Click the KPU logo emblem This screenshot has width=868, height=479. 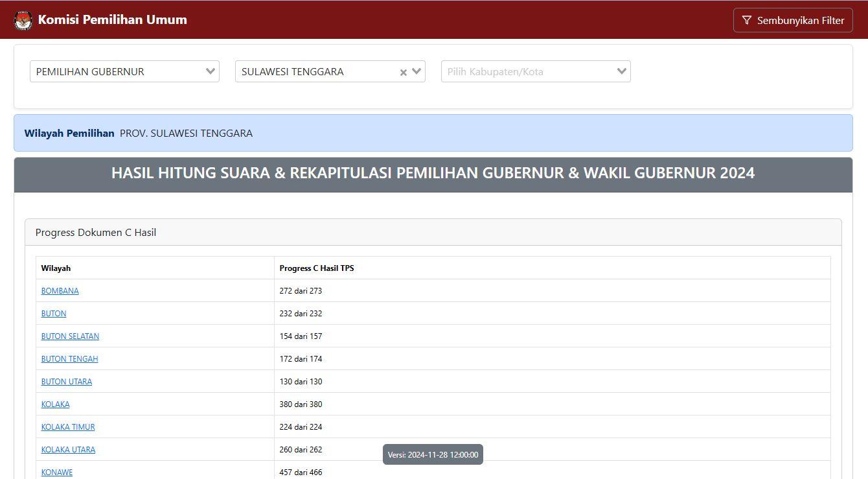pos(23,20)
